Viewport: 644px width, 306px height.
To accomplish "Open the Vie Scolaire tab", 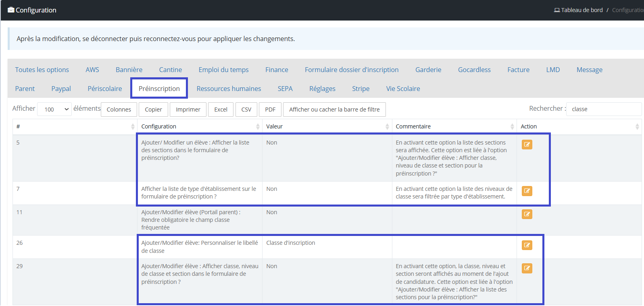I will point(403,89).
